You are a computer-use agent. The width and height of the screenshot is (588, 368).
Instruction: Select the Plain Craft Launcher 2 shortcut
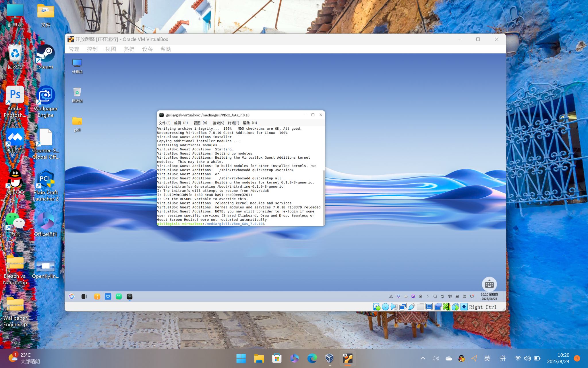(46, 185)
